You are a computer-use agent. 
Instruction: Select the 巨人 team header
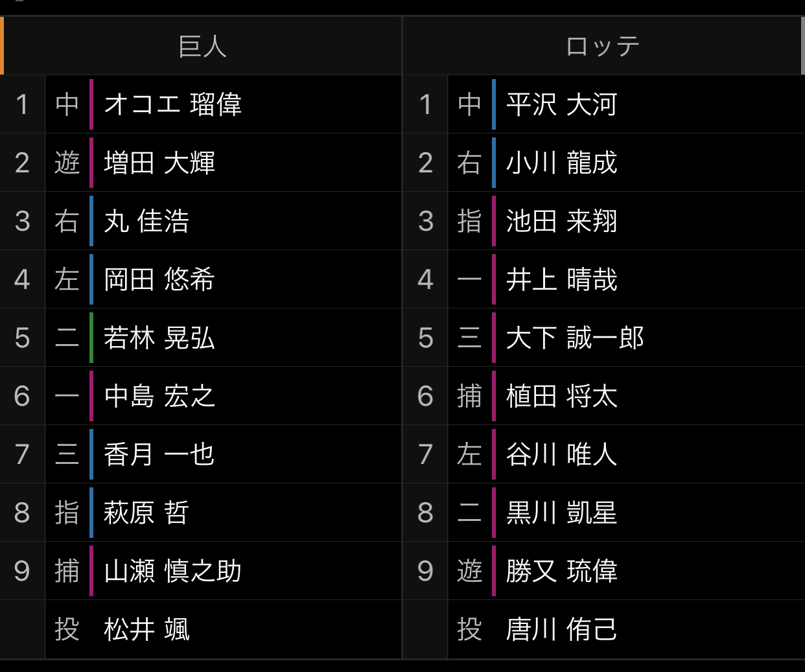(202, 46)
